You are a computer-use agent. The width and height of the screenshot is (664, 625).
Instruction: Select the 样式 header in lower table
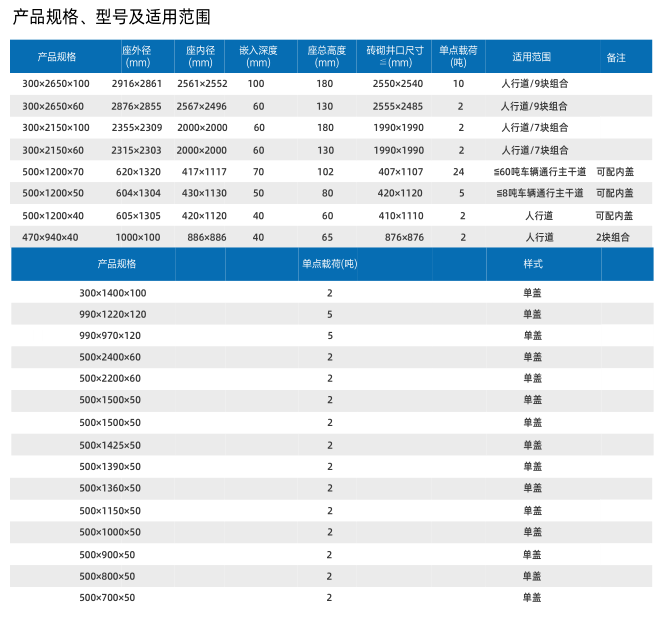[x=532, y=264]
